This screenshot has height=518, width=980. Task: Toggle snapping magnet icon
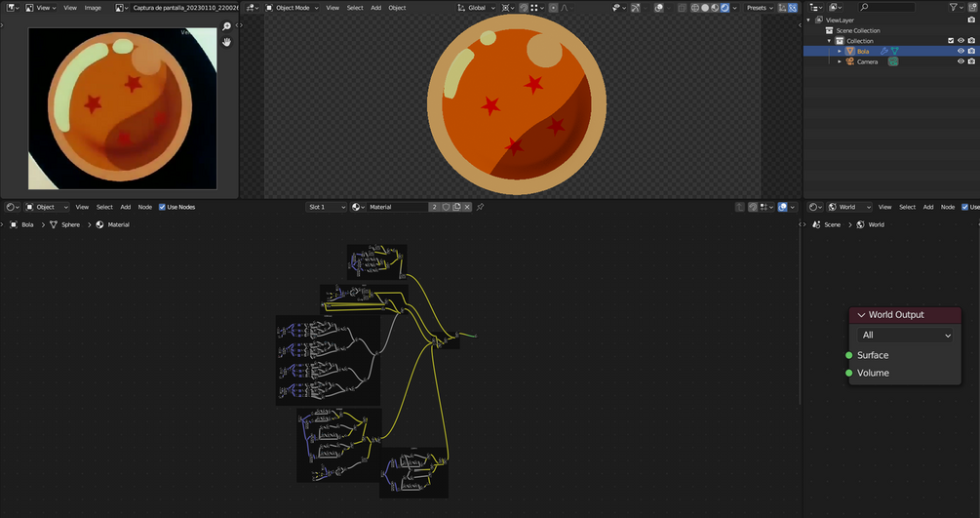point(523,8)
